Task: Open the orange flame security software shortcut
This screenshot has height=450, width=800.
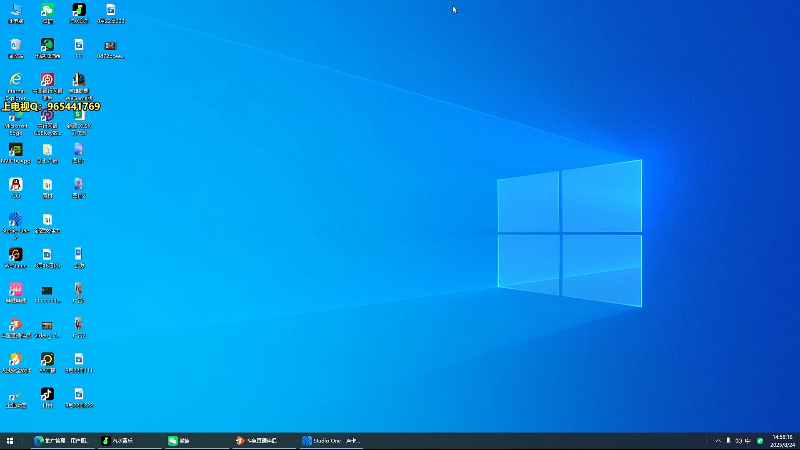Action: [16, 363]
